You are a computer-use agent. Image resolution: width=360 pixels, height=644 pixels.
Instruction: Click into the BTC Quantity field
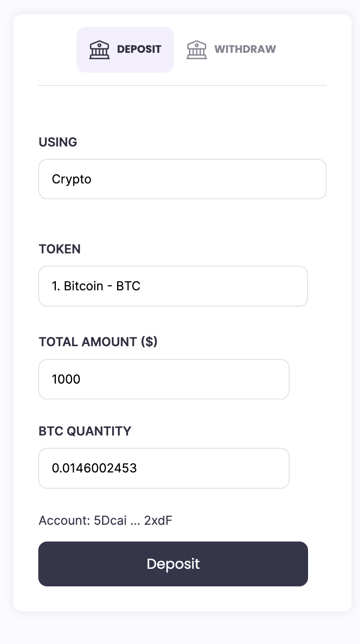click(x=164, y=468)
